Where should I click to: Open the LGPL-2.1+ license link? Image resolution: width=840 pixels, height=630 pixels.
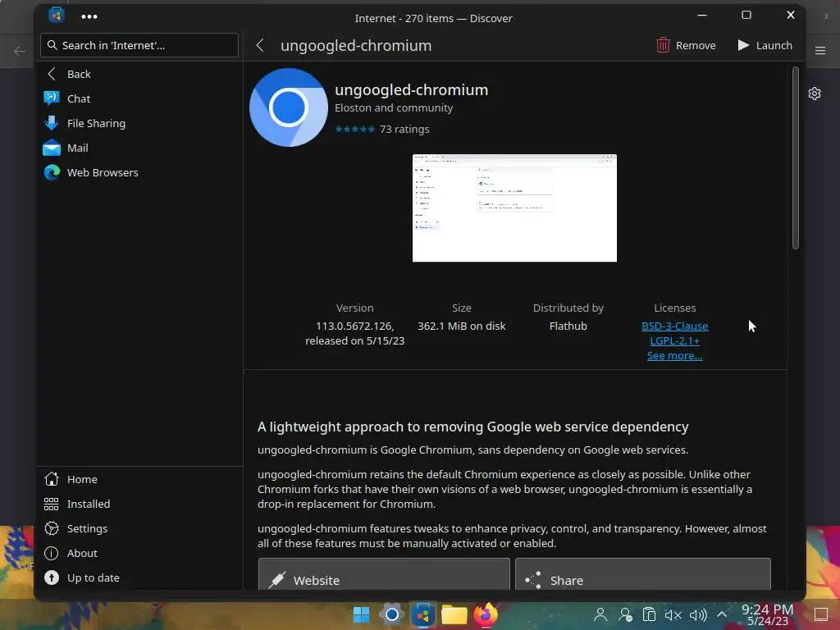point(674,340)
